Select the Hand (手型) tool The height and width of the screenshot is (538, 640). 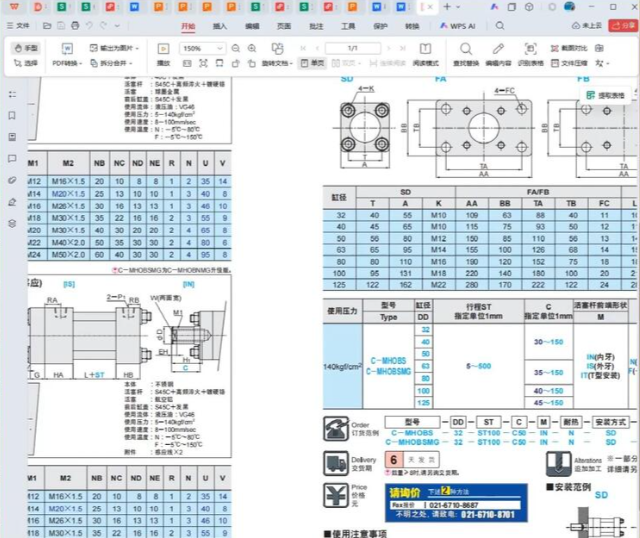[x=26, y=48]
